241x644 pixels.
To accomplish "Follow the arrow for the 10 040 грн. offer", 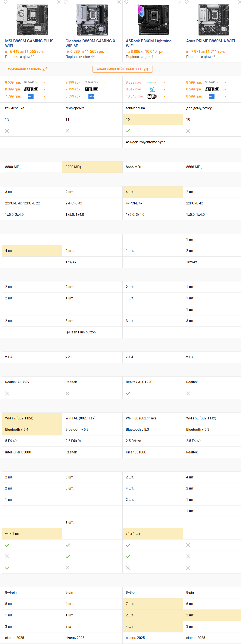I will pyautogui.click(x=163, y=96).
